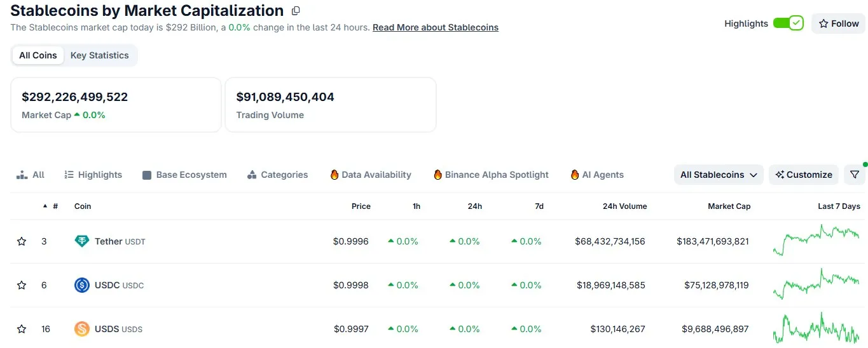Open the USDC coin page link
868x348 pixels.
pos(119,285)
